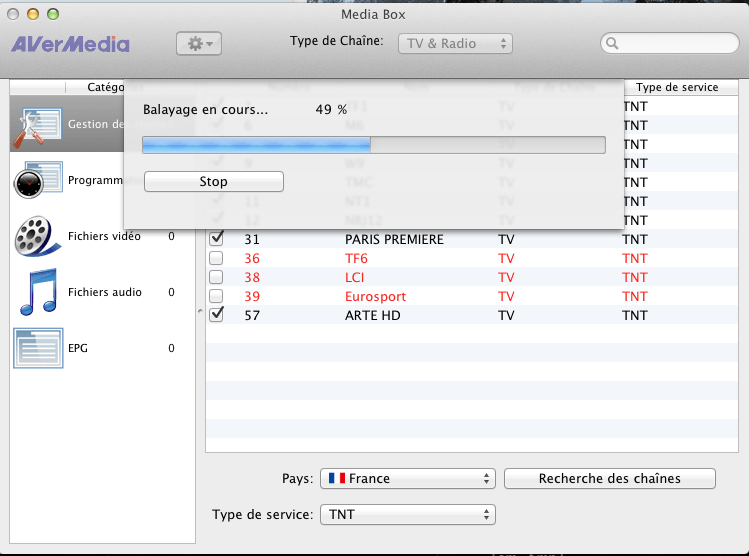Open the Programmation clock icon

click(x=38, y=180)
